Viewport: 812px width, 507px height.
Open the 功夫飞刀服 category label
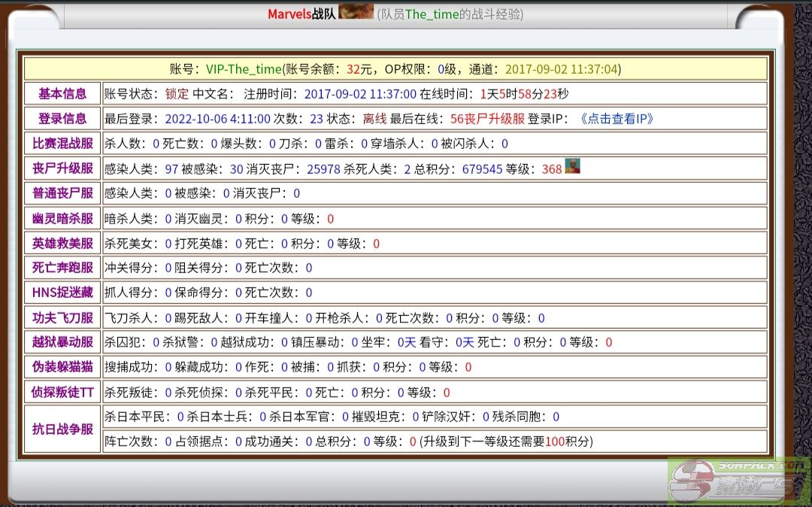pos(62,318)
